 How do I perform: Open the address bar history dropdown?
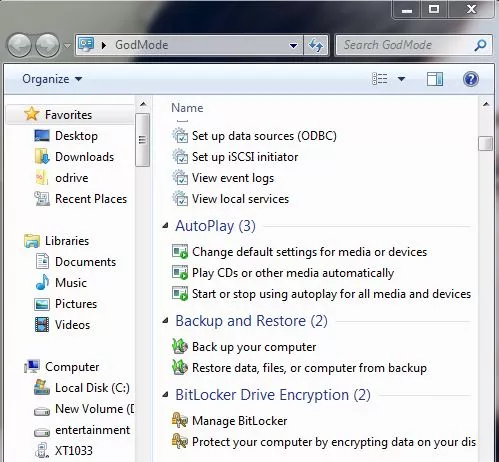tap(293, 45)
